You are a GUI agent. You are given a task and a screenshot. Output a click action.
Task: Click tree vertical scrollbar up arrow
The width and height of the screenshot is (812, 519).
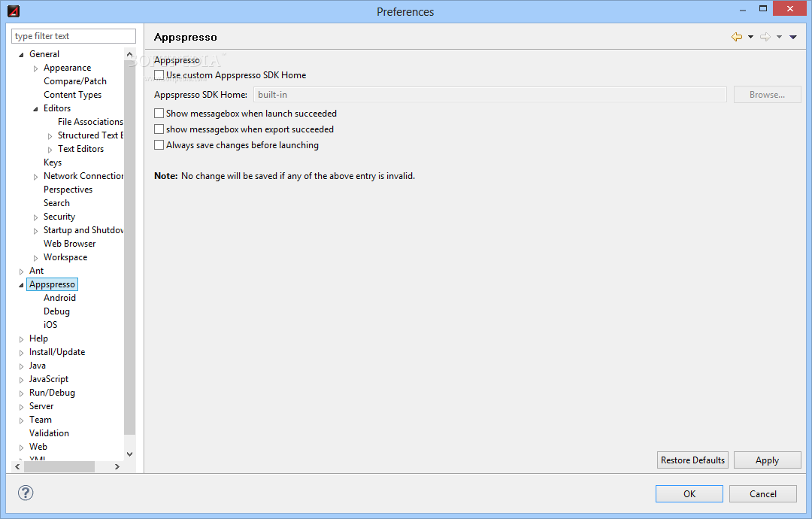tap(129, 54)
